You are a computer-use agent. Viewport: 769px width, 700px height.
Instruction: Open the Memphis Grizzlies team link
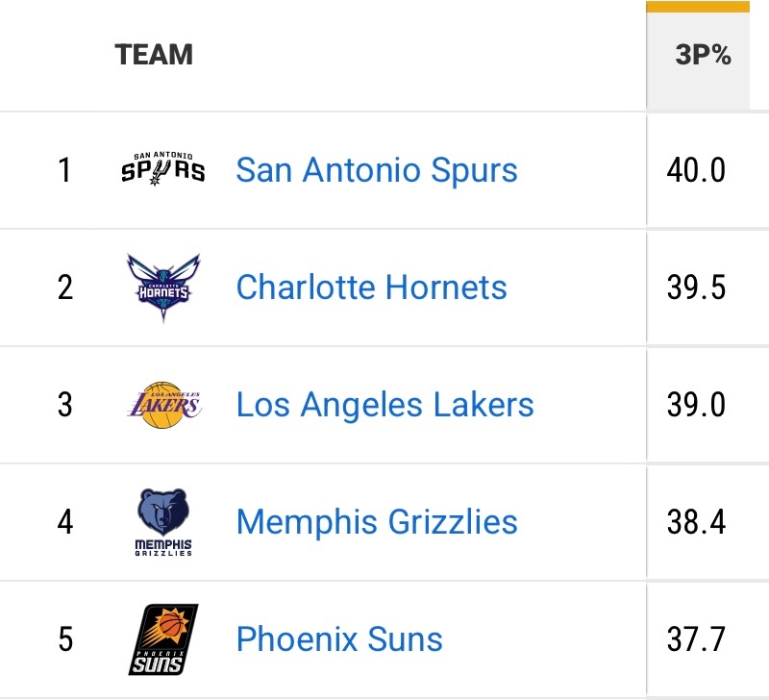point(377,522)
